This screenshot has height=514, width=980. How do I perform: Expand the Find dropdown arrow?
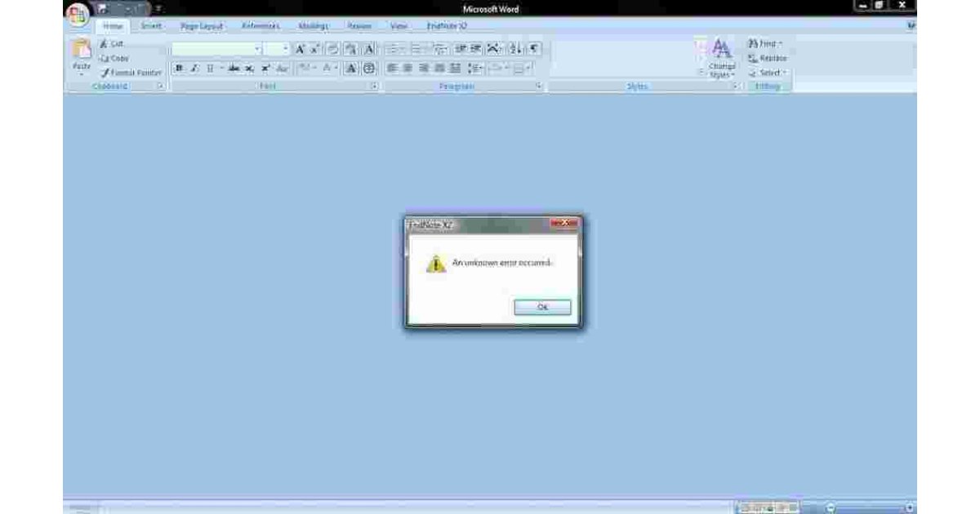point(781,44)
